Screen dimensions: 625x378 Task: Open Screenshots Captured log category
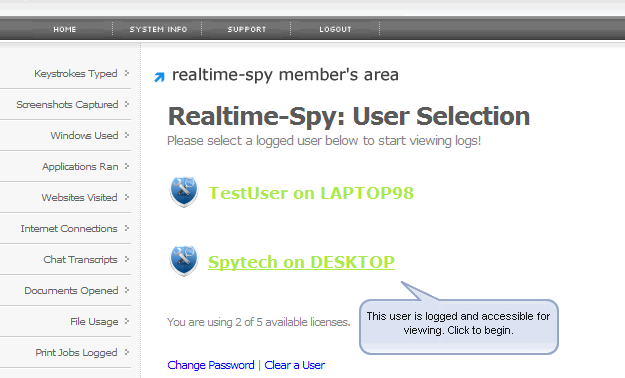tap(67, 104)
